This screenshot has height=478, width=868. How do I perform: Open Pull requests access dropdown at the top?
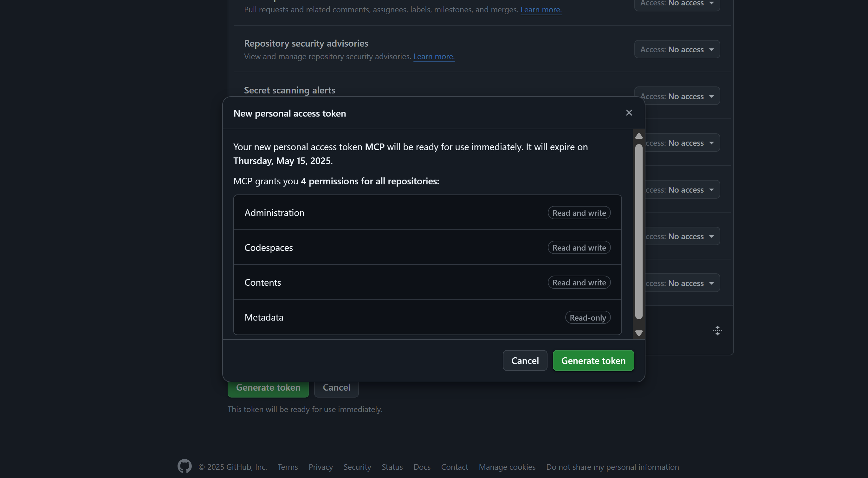tap(677, 3)
